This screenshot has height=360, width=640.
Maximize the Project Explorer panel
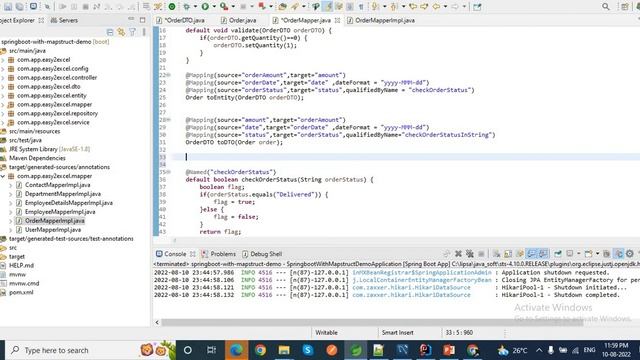142,20
